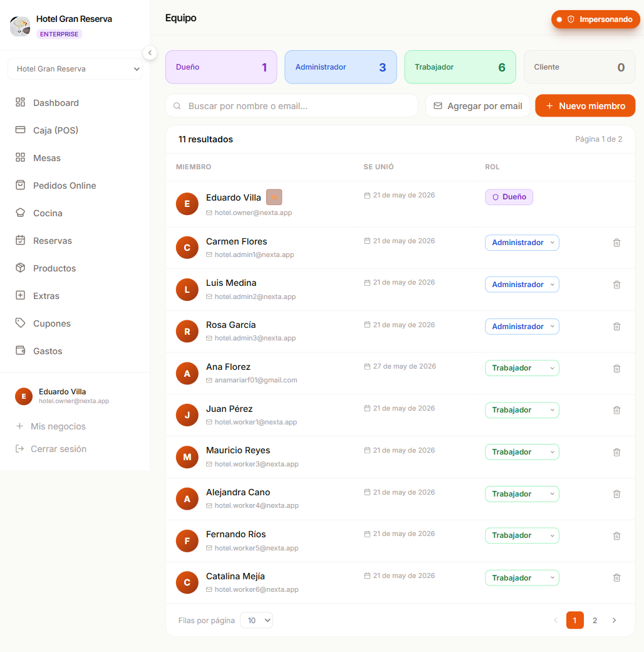Collapse the sidebar with the chevron button

pyautogui.click(x=150, y=53)
